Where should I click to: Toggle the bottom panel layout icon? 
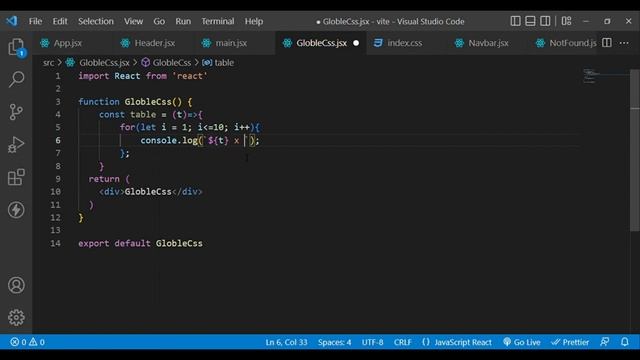tap(530, 21)
